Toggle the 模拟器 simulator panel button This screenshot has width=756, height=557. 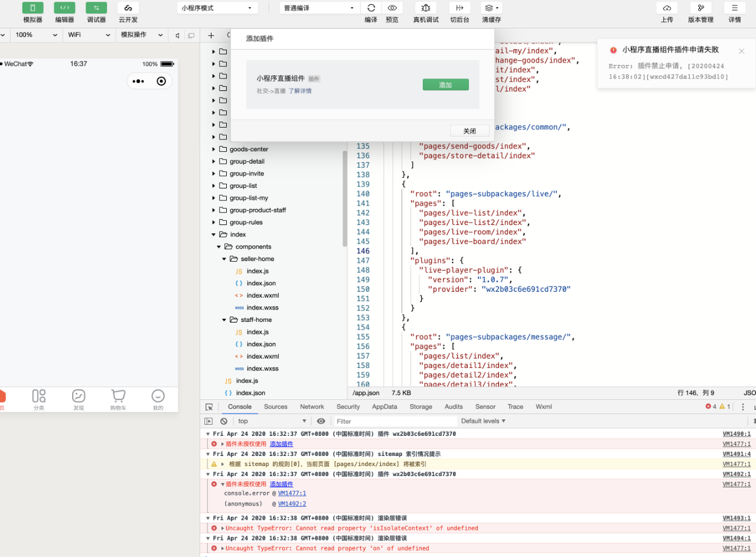click(33, 8)
